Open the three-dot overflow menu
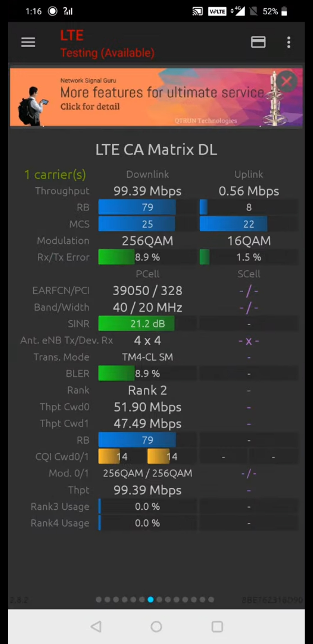The width and height of the screenshot is (313, 644). pyautogui.click(x=289, y=42)
